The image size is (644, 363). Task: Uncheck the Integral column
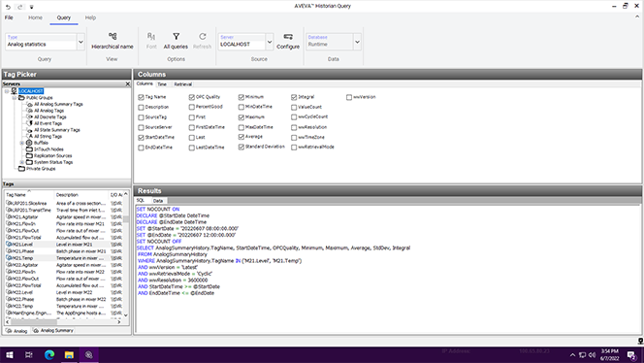pyautogui.click(x=294, y=97)
